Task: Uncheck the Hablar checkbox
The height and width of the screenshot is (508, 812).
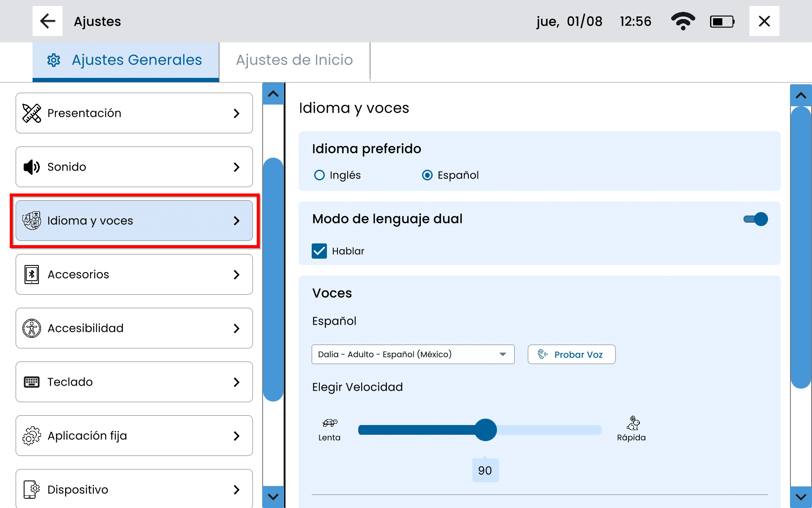Action: click(319, 251)
